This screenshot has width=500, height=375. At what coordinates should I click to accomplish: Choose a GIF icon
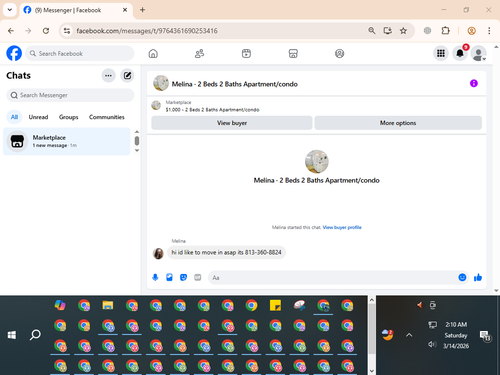pos(198,277)
